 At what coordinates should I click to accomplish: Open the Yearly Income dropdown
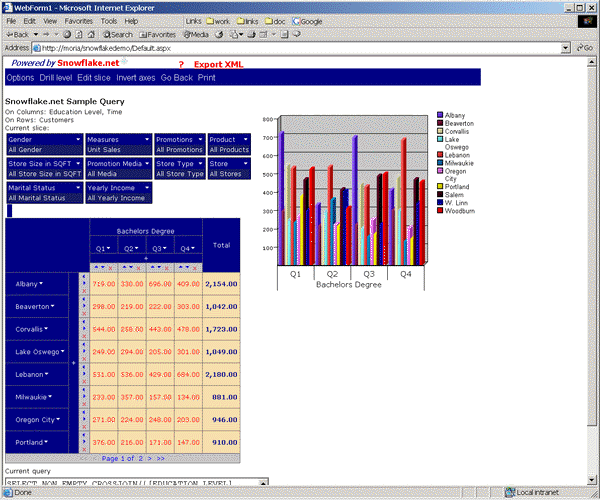tap(147, 187)
